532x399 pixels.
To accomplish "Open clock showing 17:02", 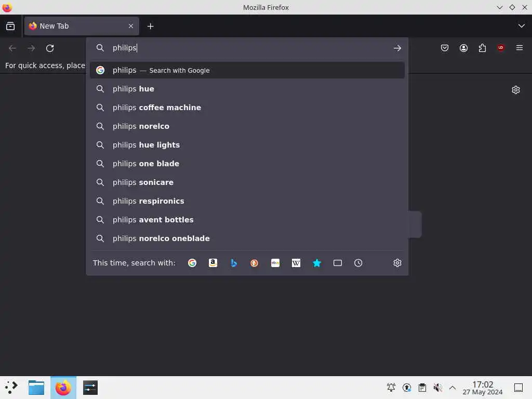I will pos(483,388).
